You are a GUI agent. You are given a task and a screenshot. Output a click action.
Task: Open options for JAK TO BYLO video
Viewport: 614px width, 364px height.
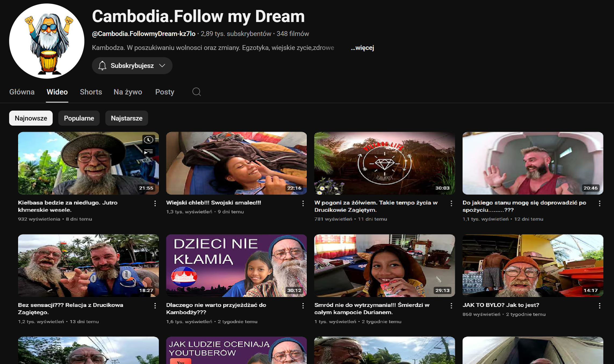(x=599, y=306)
